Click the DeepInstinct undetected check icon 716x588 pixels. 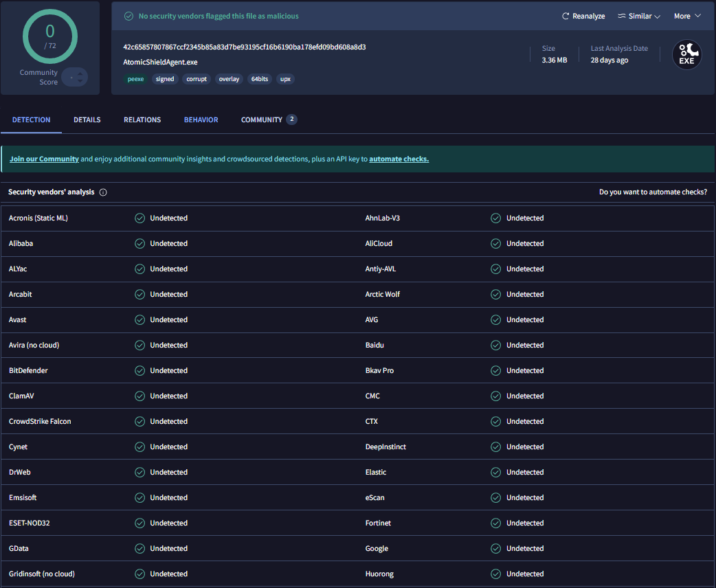pyautogui.click(x=496, y=447)
